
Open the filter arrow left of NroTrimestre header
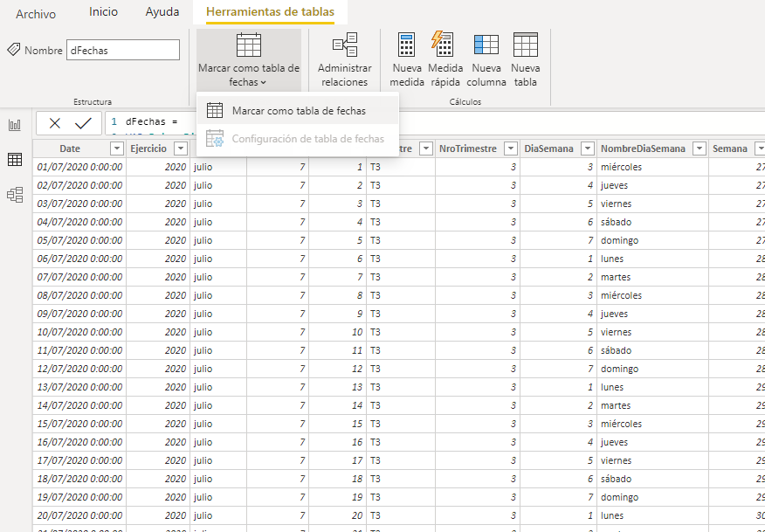point(426,149)
